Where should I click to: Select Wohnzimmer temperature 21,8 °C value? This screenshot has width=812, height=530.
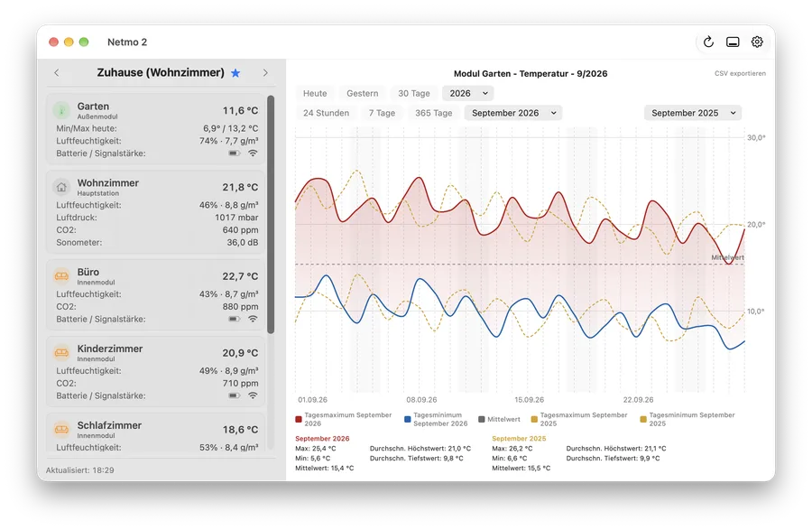click(240, 188)
